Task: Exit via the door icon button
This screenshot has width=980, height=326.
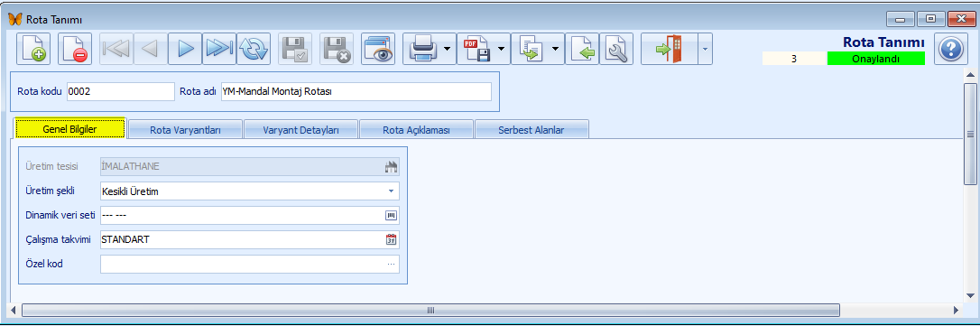Action: (670, 49)
